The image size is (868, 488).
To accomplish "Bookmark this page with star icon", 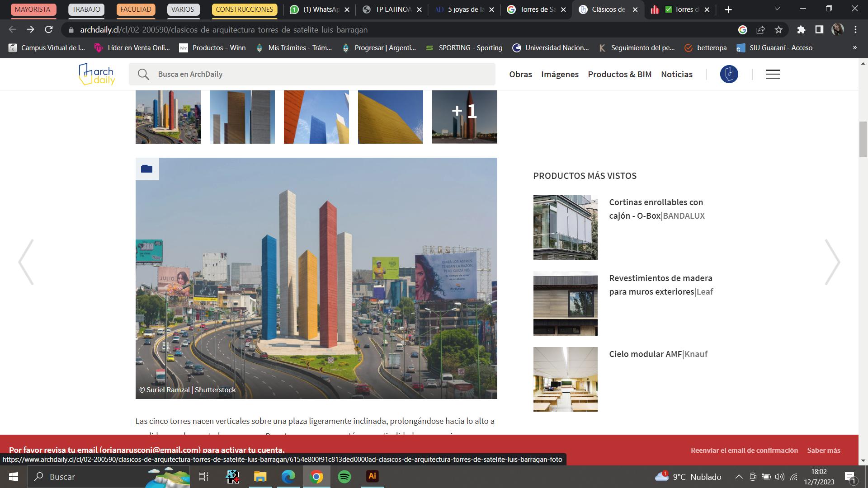I will 778,30.
